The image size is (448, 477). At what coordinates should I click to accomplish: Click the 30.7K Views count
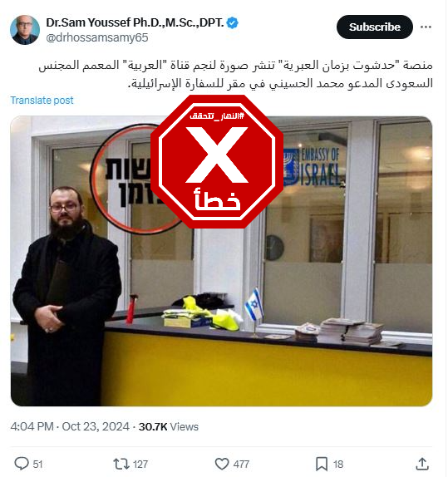click(169, 426)
